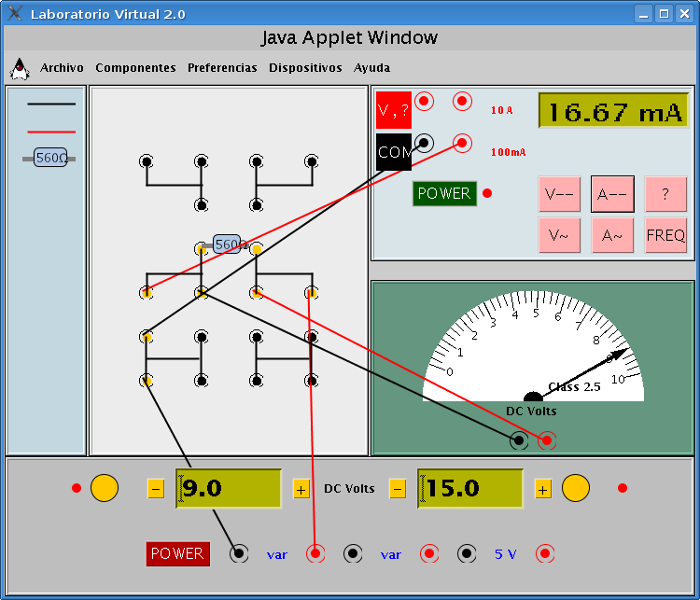Click the multimeter COM terminal jack
700x600 pixels.
click(x=425, y=143)
